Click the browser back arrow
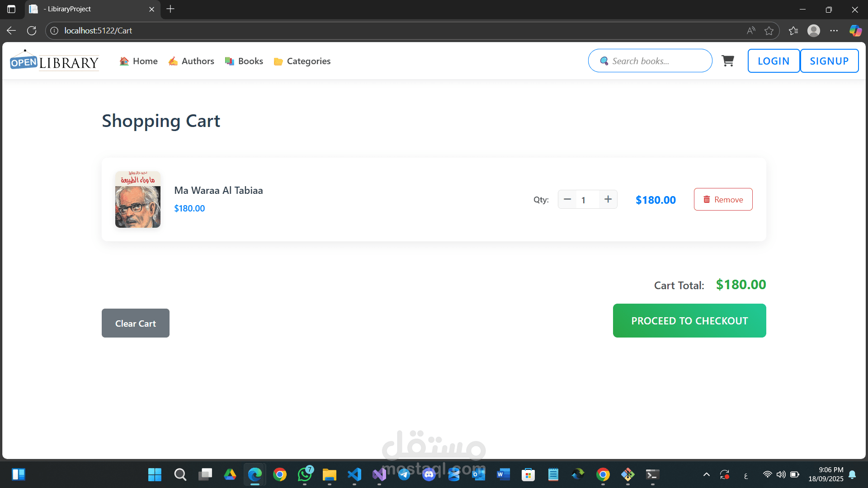Image resolution: width=868 pixels, height=488 pixels. tap(11, 30)
